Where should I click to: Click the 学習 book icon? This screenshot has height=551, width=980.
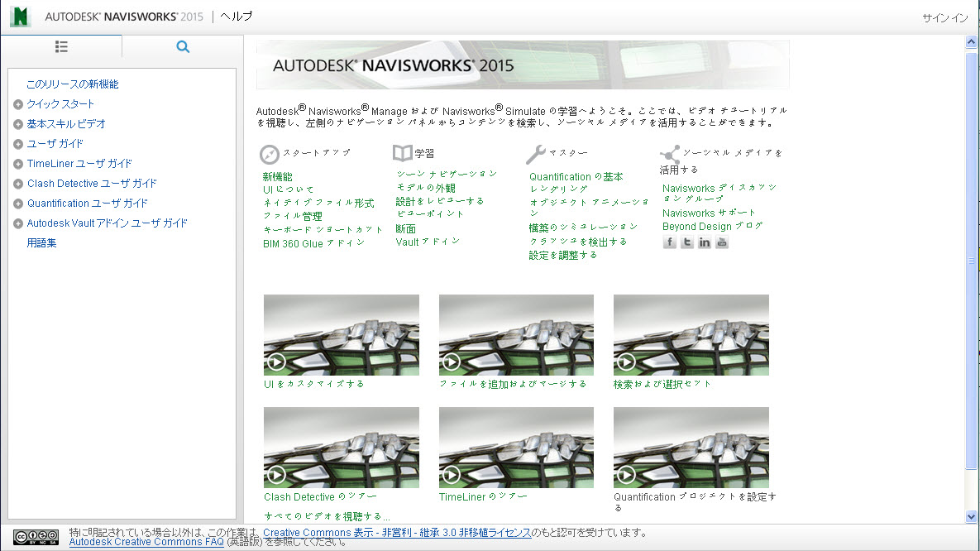403,153
